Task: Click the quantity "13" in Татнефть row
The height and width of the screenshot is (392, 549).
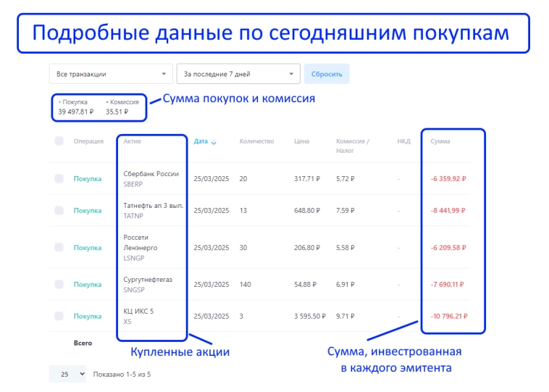Action: (x=243, y=211)
